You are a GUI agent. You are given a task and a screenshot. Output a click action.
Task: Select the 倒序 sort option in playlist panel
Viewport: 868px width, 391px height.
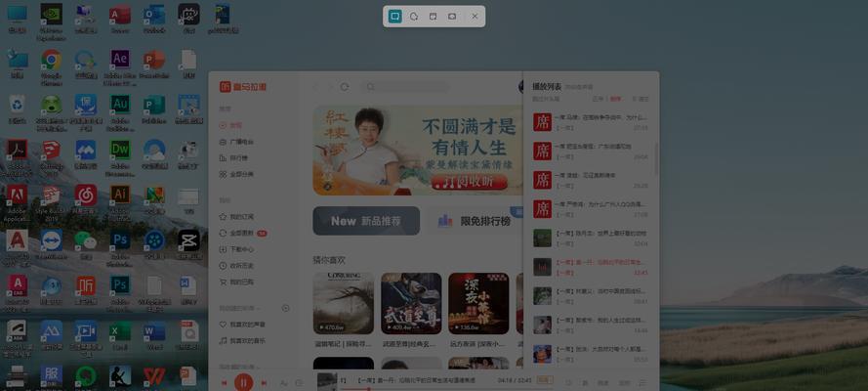click(615, 99)
